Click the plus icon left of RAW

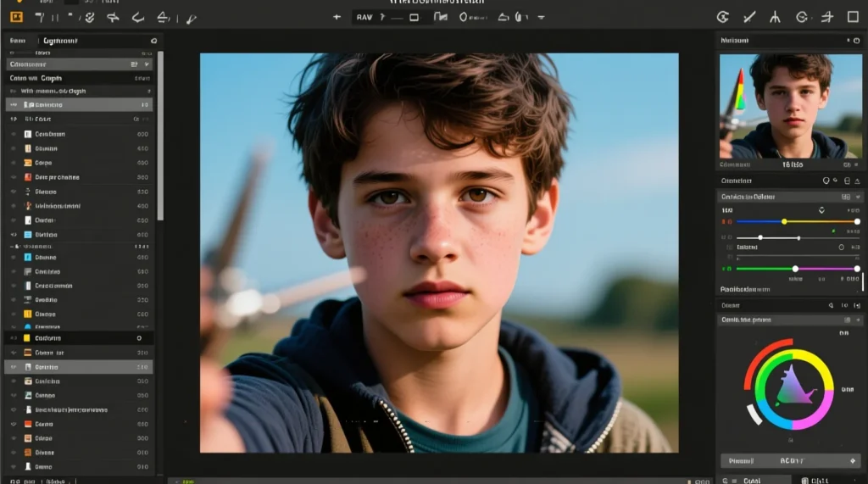337,17
